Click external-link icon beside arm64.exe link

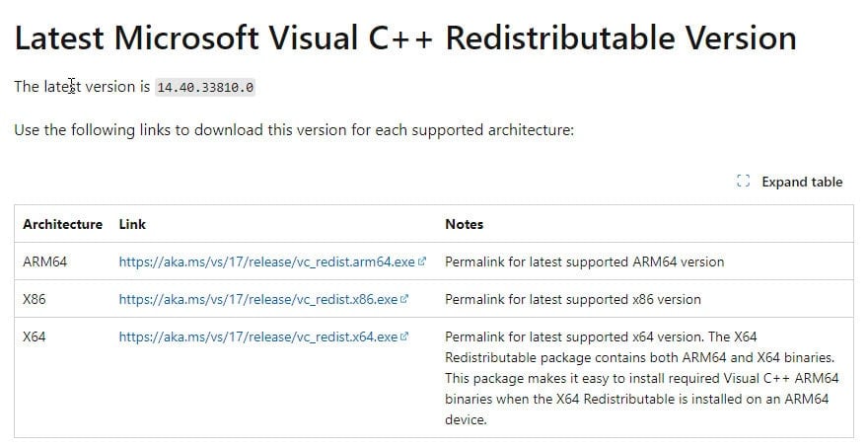pos(422,261)
